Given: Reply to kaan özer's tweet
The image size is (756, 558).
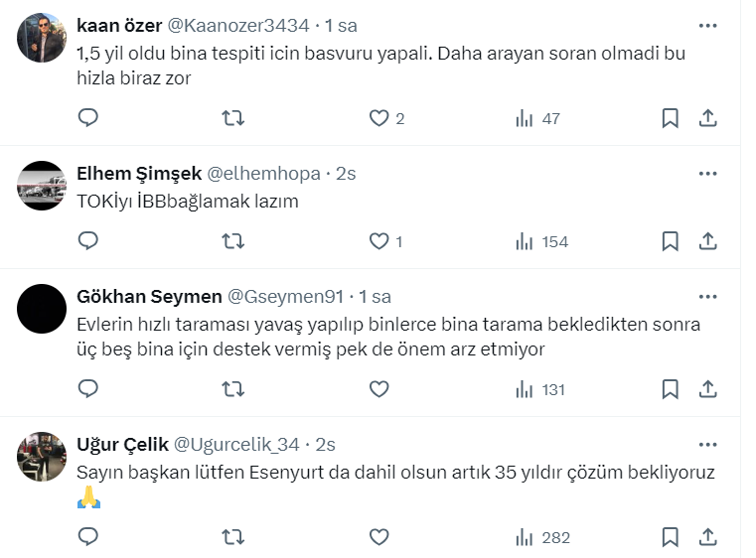Looking at the screenshot, I should coord(88,119).
